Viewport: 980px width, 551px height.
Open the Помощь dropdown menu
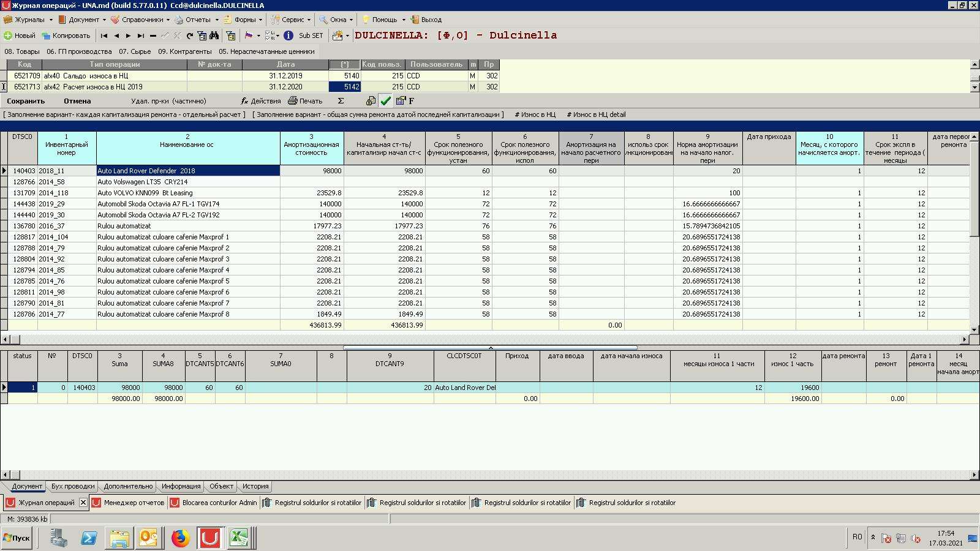(384, 20)
